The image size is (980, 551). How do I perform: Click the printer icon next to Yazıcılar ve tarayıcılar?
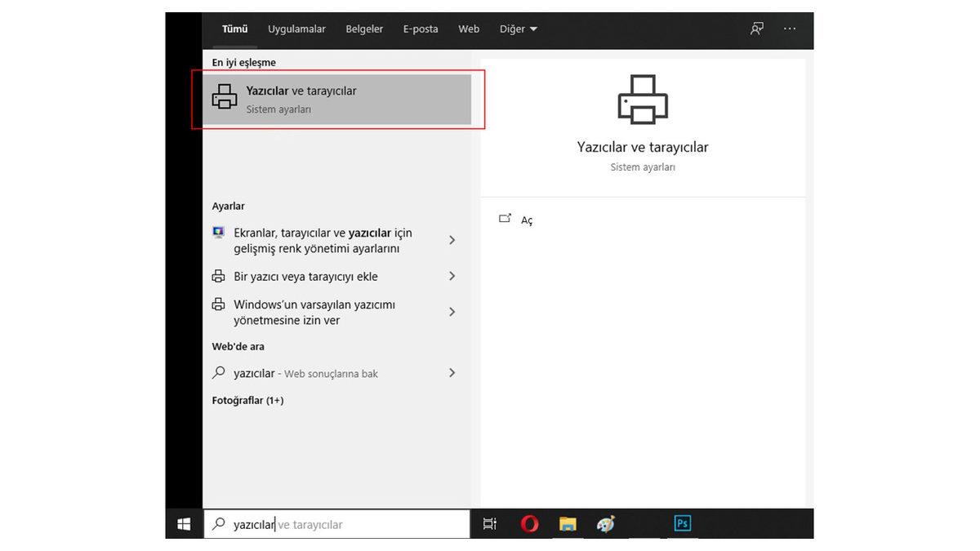tap(224, 96)
